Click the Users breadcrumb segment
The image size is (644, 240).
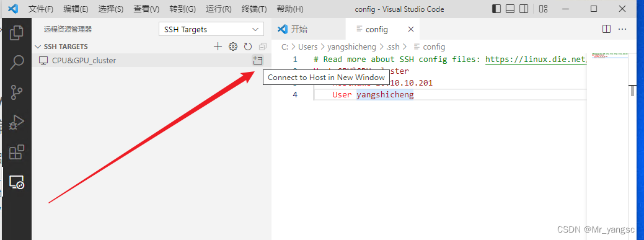[x=307, y=47]
